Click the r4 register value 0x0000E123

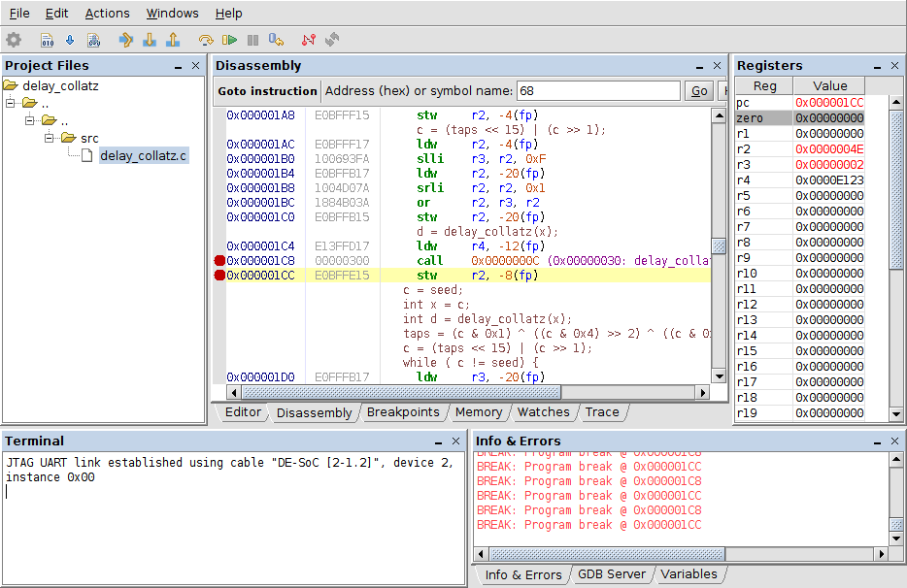(x=829, y=180)
